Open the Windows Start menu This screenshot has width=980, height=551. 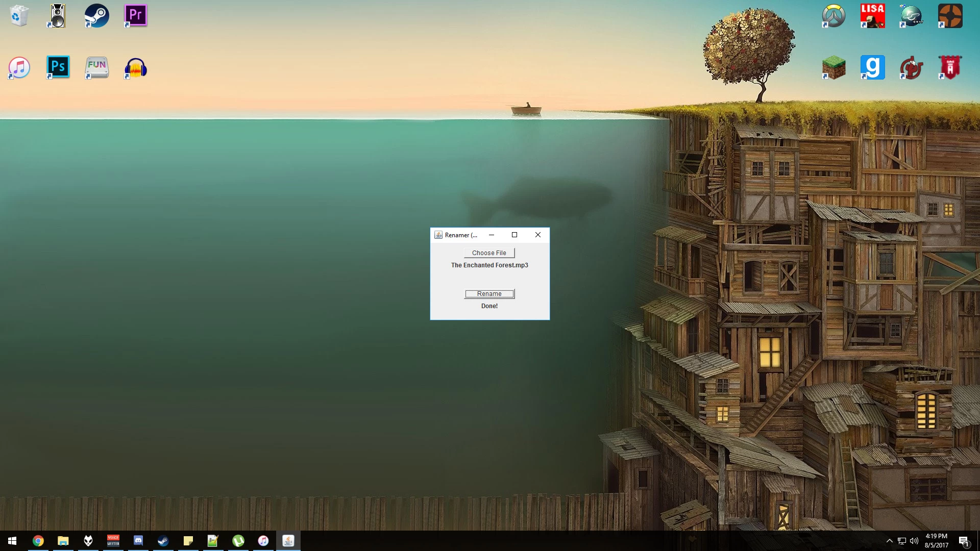[12, 541]
